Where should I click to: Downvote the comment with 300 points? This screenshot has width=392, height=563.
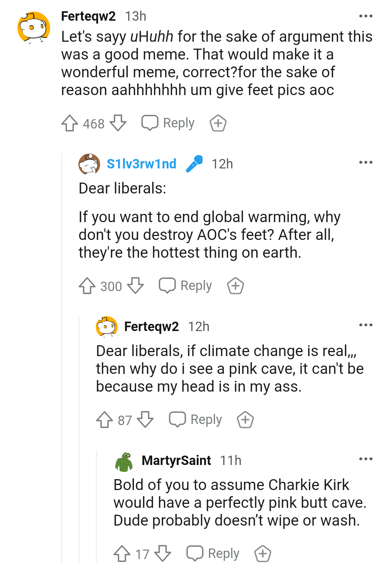(x=135, y=286)
